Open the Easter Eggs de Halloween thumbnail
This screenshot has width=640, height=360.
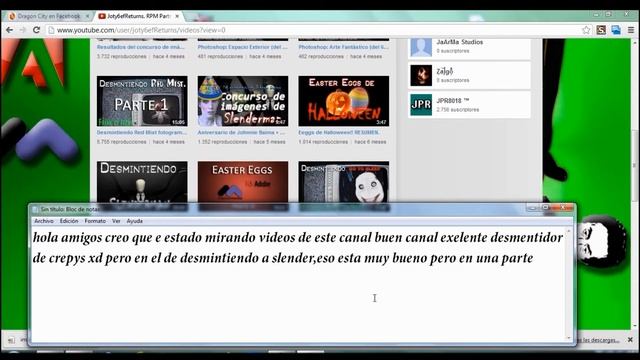tap(344, 101)
